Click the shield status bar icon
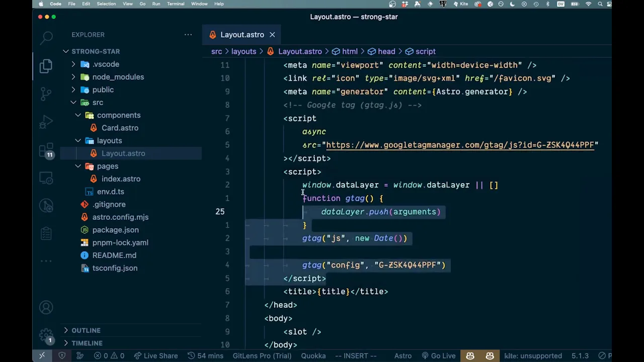 click(x=62, y=355)
